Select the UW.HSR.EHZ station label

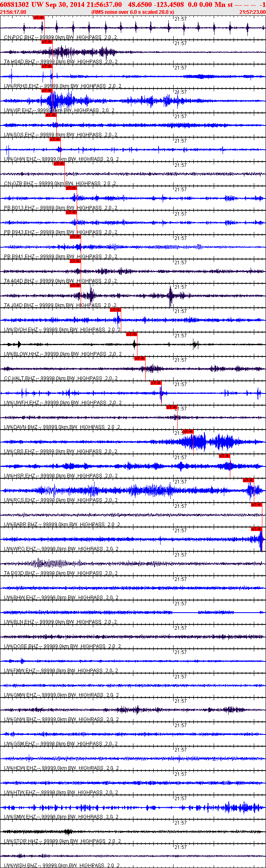(61, 476)
